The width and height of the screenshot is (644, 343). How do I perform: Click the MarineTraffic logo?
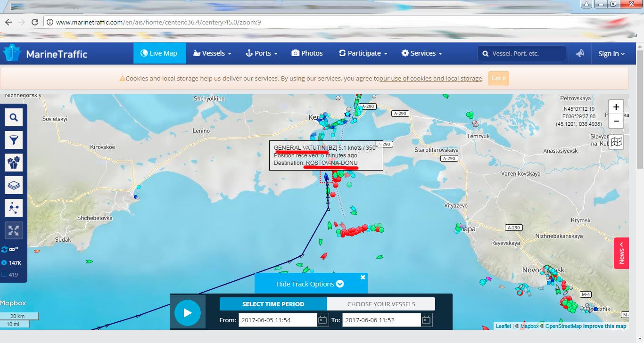45,53
